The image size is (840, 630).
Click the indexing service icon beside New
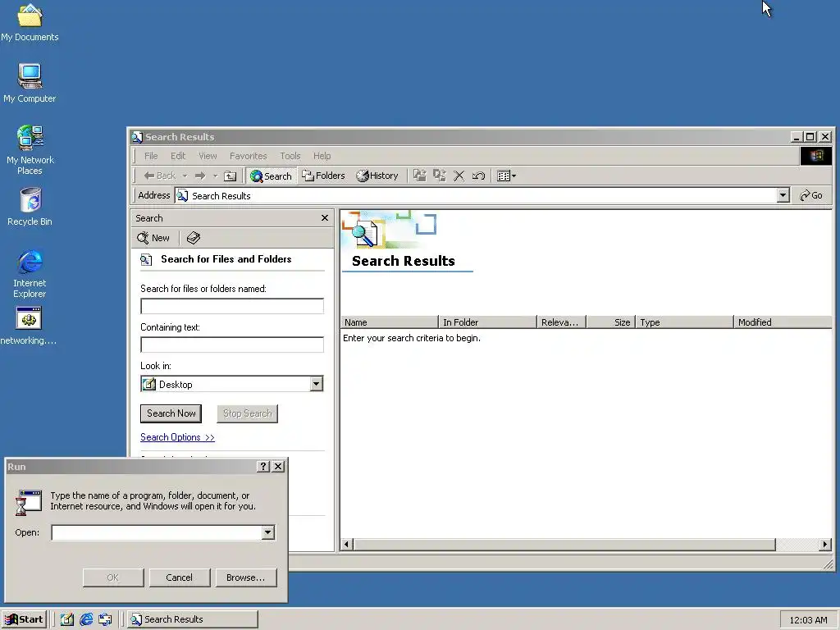[x=194, y=238]
